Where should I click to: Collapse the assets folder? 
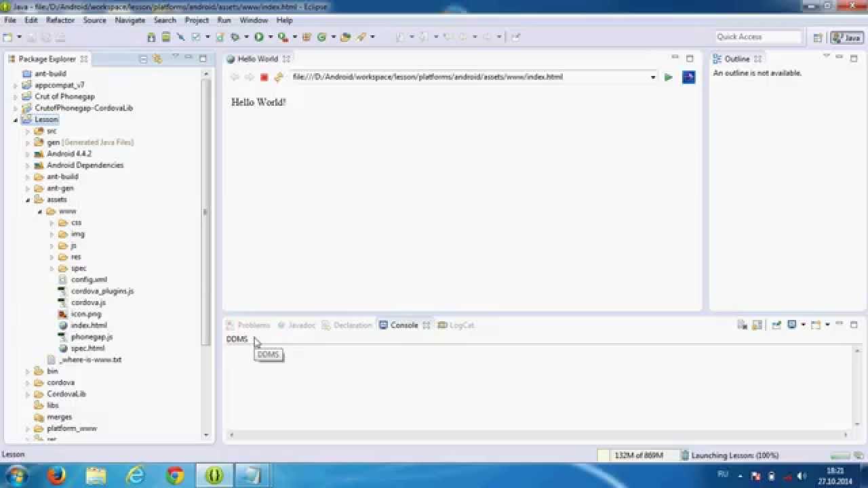coord(28,200)
